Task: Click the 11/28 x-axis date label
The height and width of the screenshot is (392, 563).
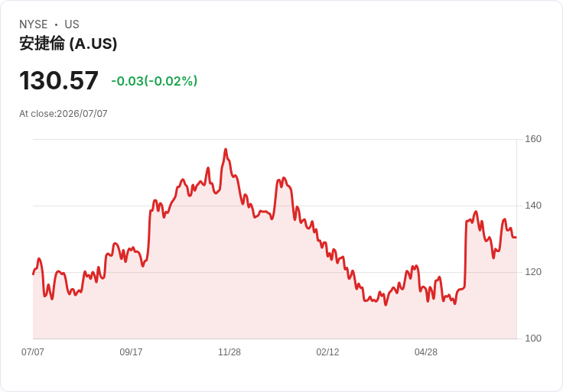Action: click(229, 352)
